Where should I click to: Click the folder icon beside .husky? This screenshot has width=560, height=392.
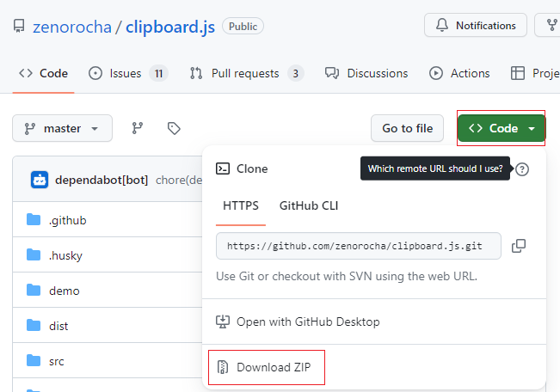(34, 255)
